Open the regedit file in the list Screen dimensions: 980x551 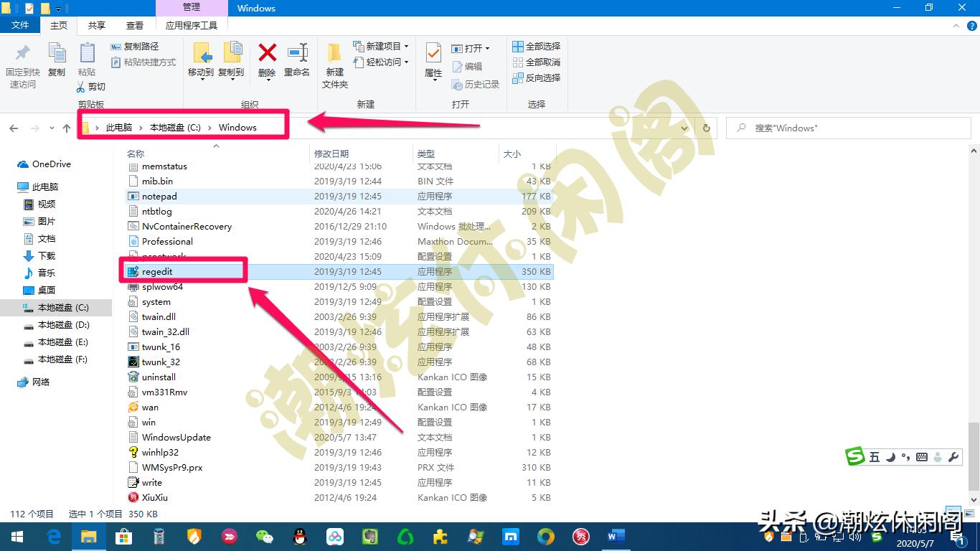tap(157, 271)
